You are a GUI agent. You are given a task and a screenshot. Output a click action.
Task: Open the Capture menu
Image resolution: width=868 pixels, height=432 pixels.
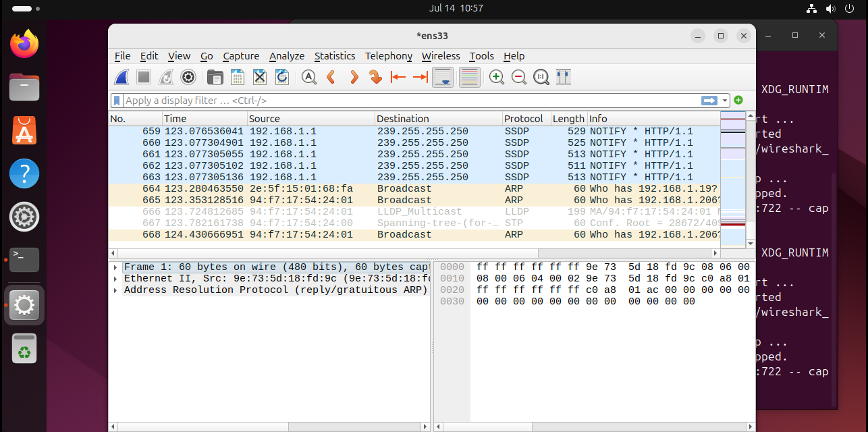[x=241, y=56]
